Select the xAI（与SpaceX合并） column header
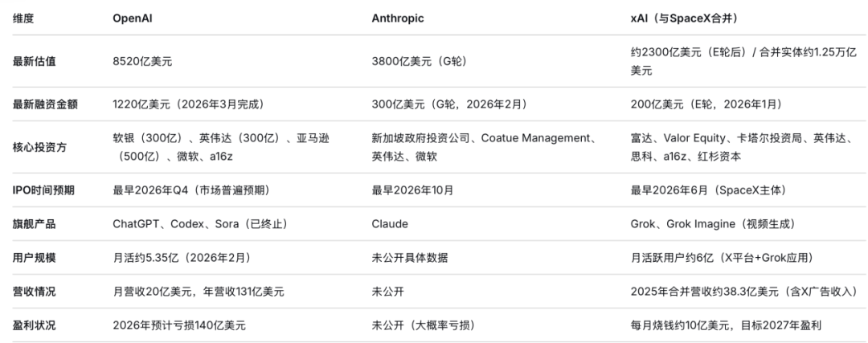Screen dimensions: 868x343 click(x=694, y=18)
